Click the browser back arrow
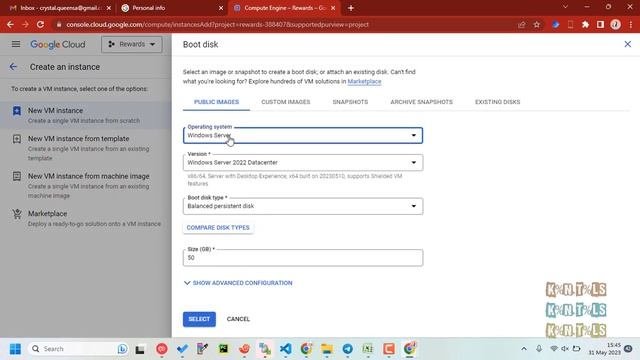The width and height of the screenshot is (640, 360). 10,24
